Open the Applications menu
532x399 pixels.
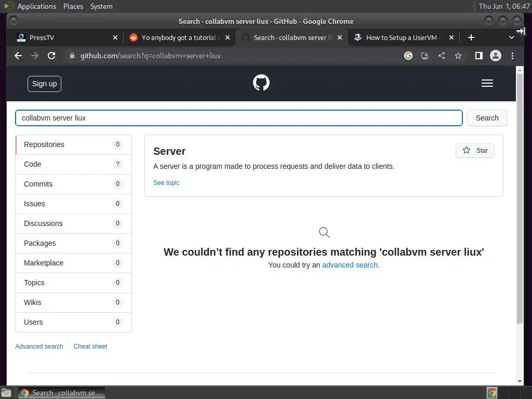pos(37,6)
